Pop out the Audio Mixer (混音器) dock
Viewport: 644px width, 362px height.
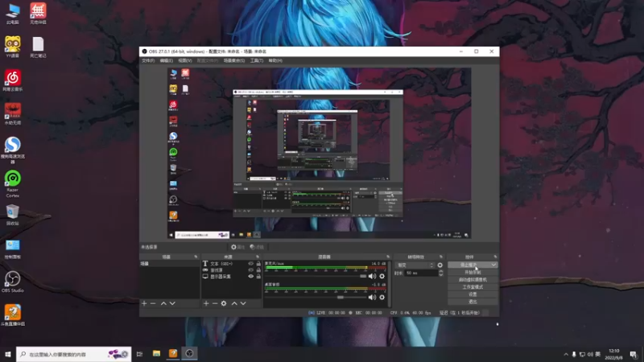point(388,257)
